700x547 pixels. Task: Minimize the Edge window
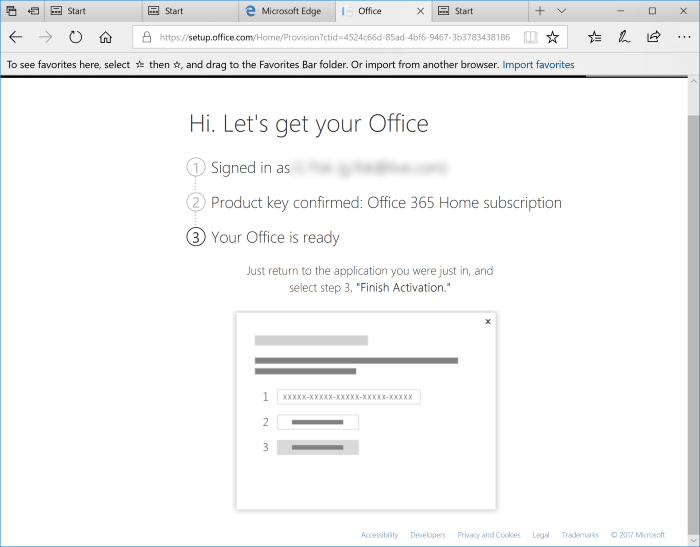(x=621, y=11)
